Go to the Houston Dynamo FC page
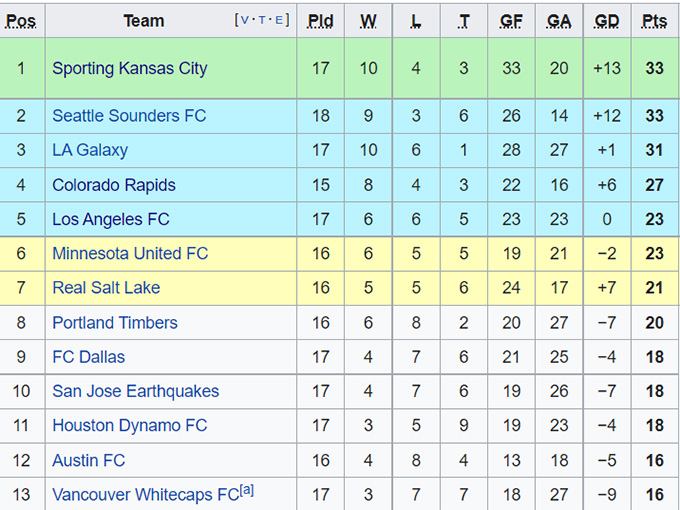Image resolution: width=680 pixels, height=510 pixels. (x=129, y=426)
